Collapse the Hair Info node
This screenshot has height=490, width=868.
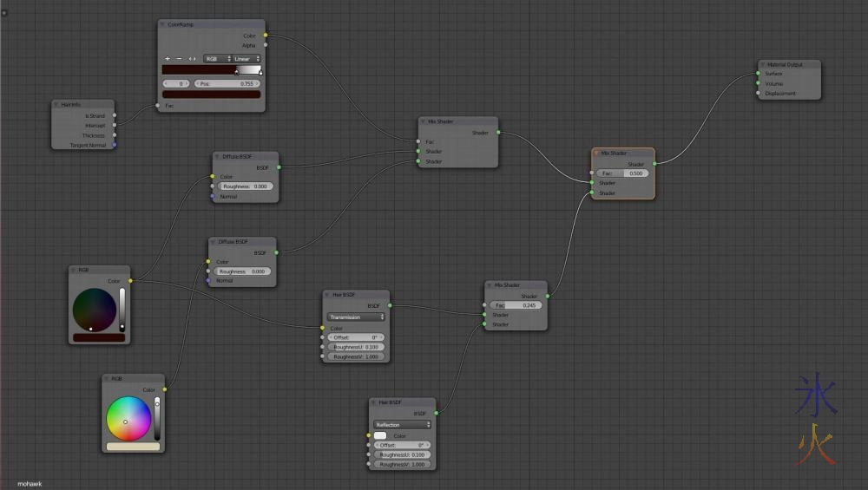point(57,104)
